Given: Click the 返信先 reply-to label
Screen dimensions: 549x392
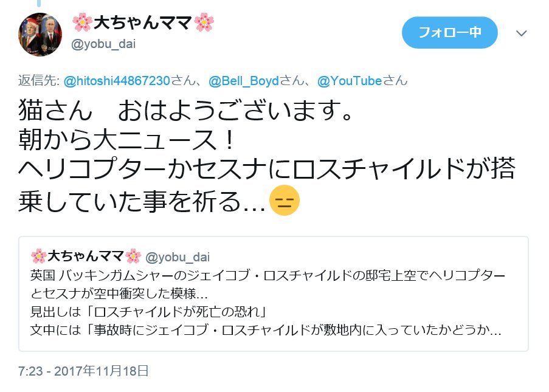Looking at the screenshot, I should [x=39, y=81].
